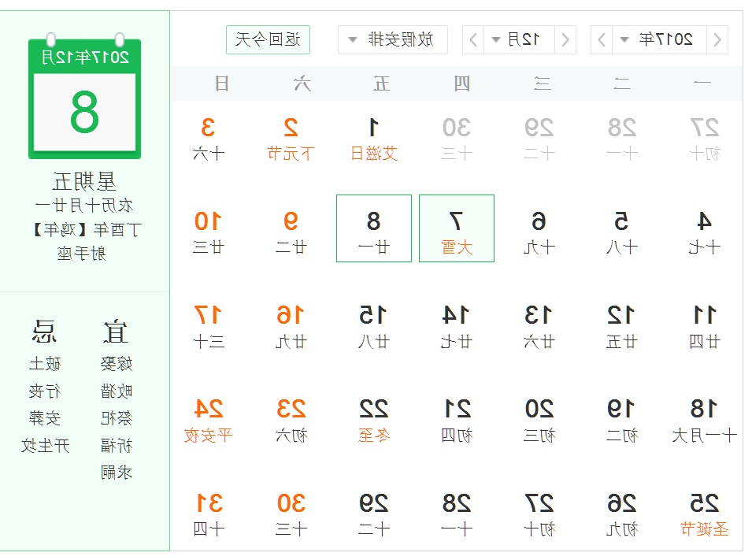The height and width of the screenshot is (560, 752).
Task: Click the 农历十月廿一 lunar date text
Action: tap(84, 206)
